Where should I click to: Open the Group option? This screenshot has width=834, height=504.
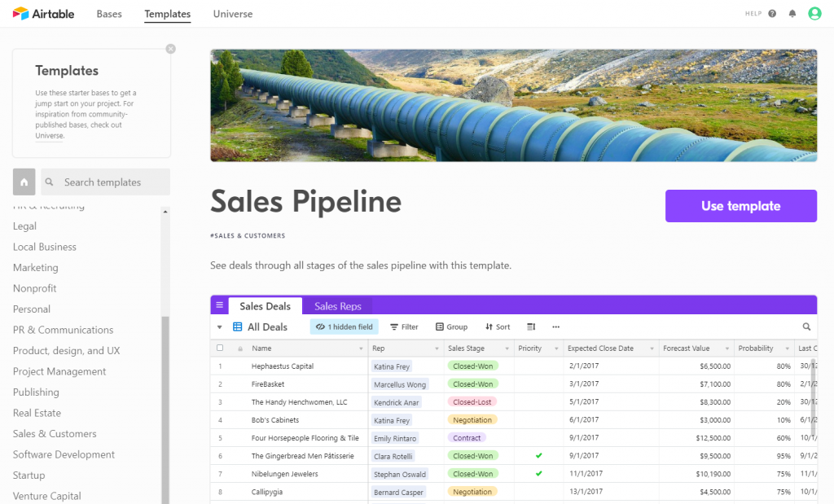[451, 327]
